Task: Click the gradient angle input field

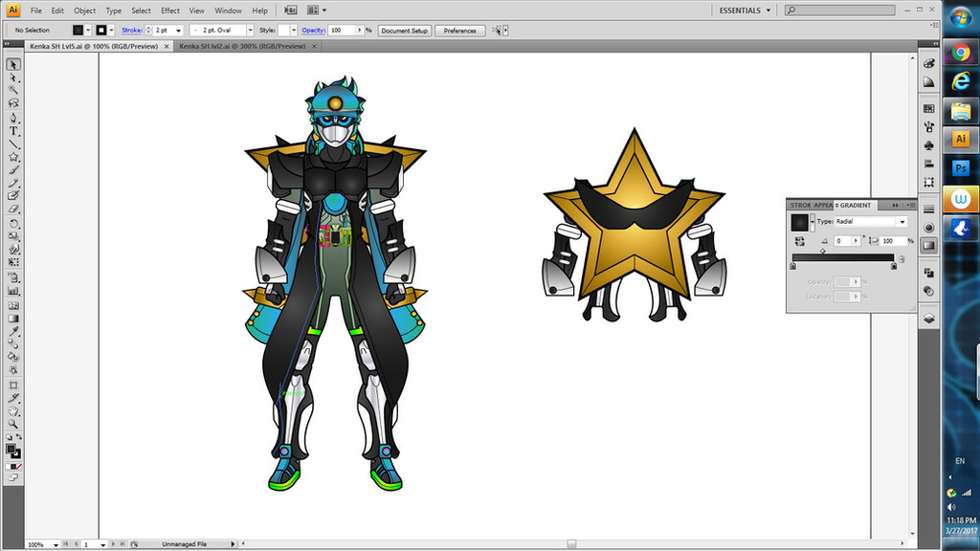Action: (842, 241)
